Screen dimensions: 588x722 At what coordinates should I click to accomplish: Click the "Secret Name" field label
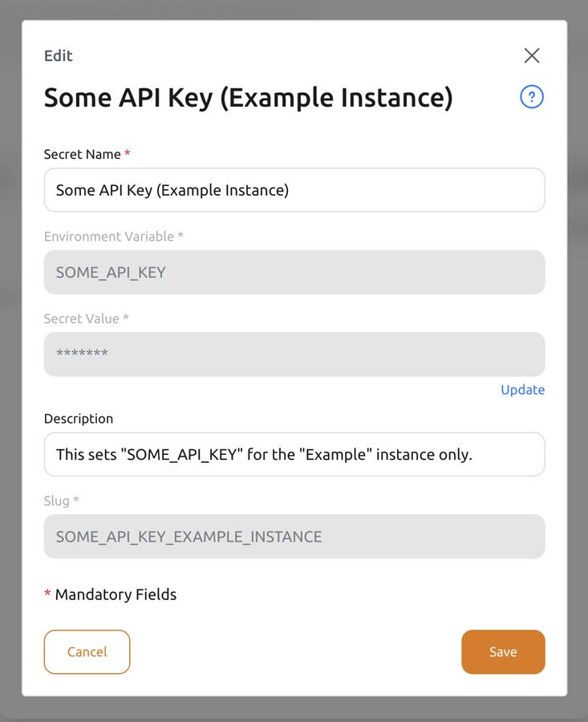[82, 154]
